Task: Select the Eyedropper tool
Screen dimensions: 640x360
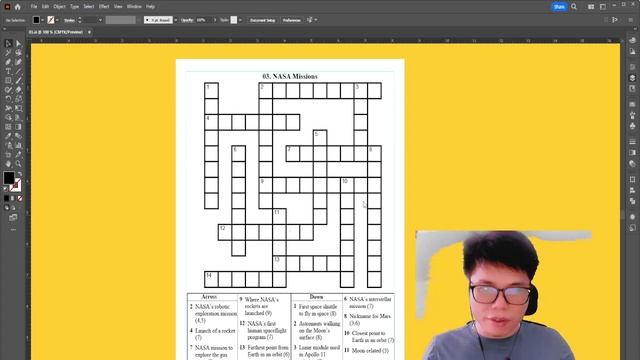Action: (8, 136)
